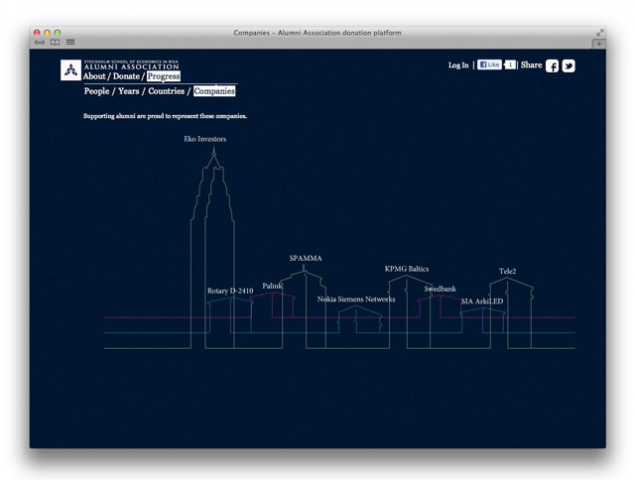Click the Facebook Like button
Viewport: 635px width, 480px height.
489,65
